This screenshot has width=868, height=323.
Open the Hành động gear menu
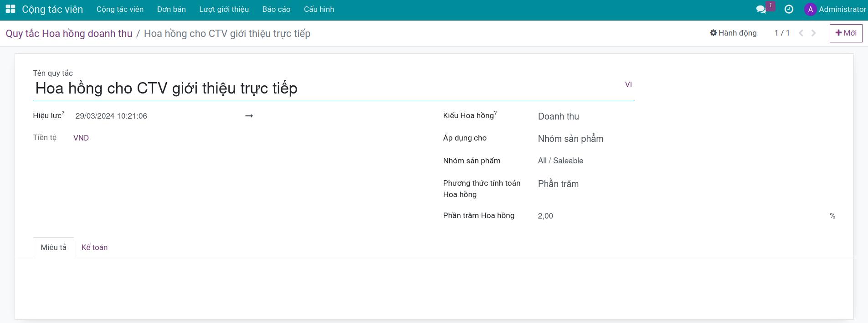pyautogui.click(x=733, y=33)
